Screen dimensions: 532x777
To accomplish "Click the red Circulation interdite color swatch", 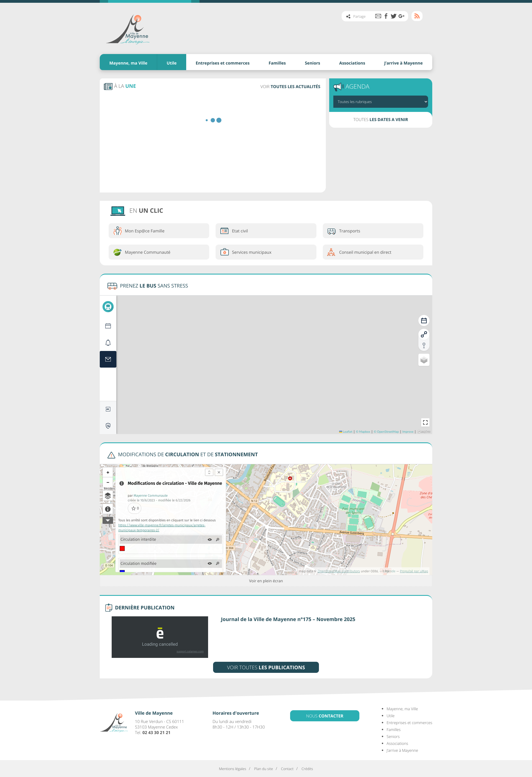I will pyautogui.click(x=122, y=548).
